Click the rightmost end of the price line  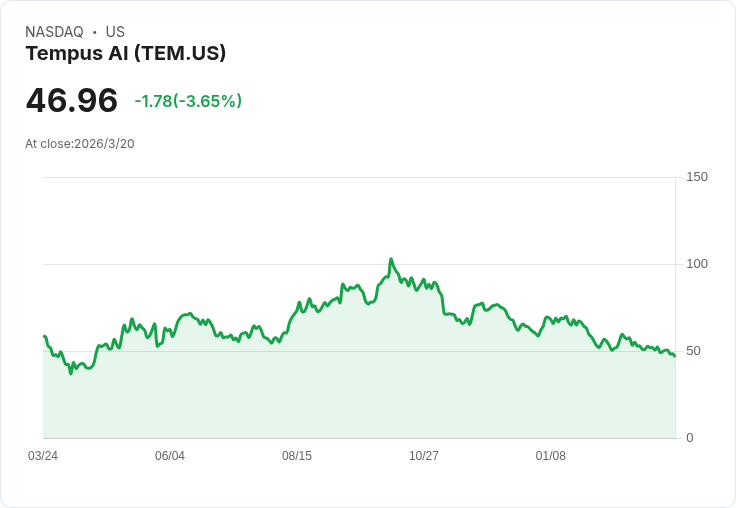coord(675,356)
